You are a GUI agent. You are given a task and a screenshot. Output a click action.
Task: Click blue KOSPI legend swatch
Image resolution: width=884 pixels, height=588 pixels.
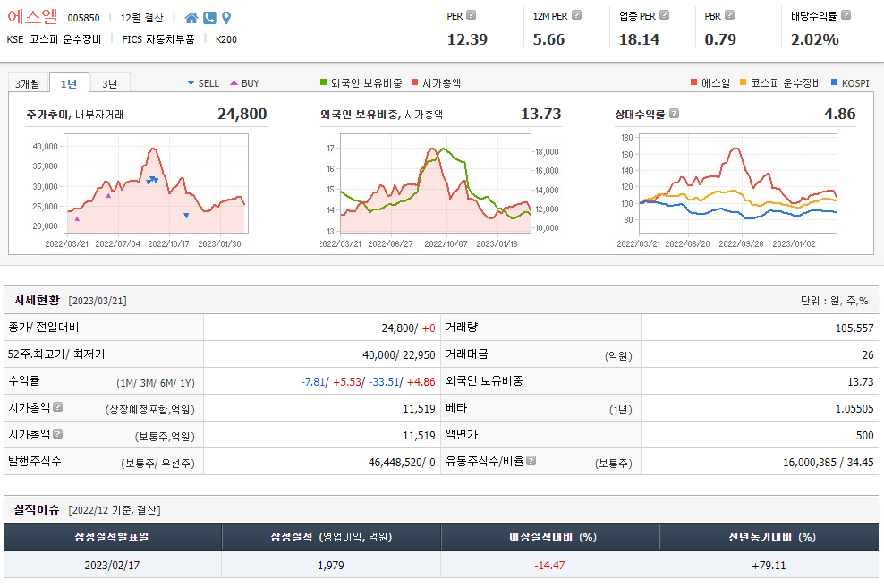835,82
